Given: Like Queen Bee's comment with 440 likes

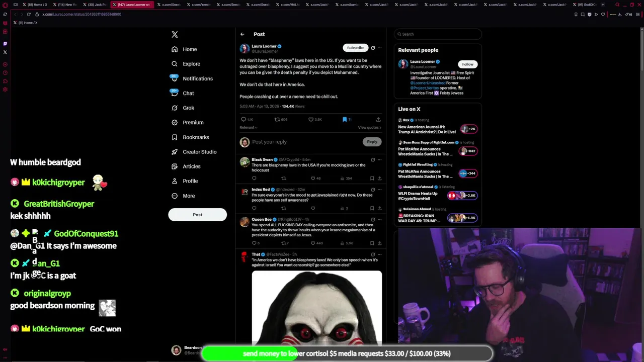Looking at the screenshot, I should (x=313, y=243).
